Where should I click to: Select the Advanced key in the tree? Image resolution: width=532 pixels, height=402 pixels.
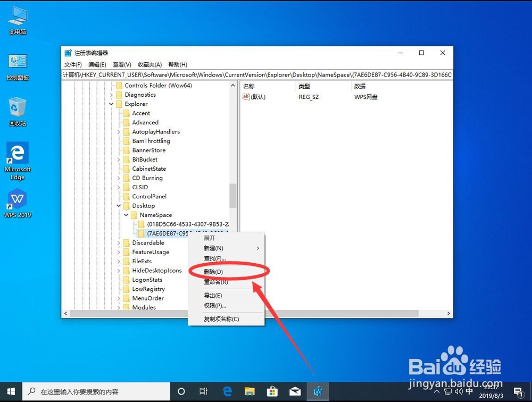point(145,122)
